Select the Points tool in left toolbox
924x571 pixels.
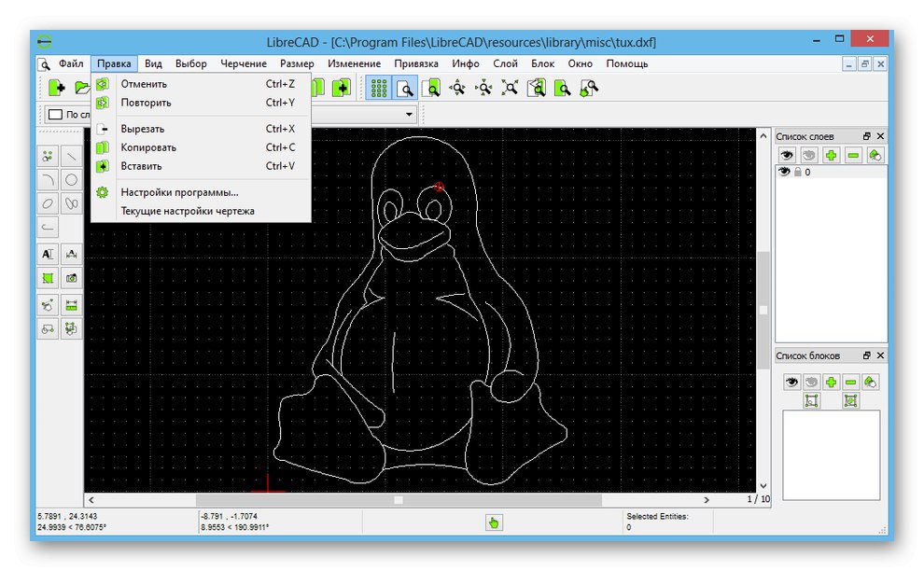point(48,156)
